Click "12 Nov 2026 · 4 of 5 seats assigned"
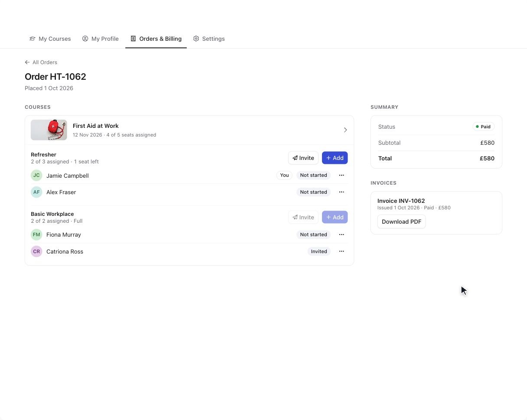 114,135
